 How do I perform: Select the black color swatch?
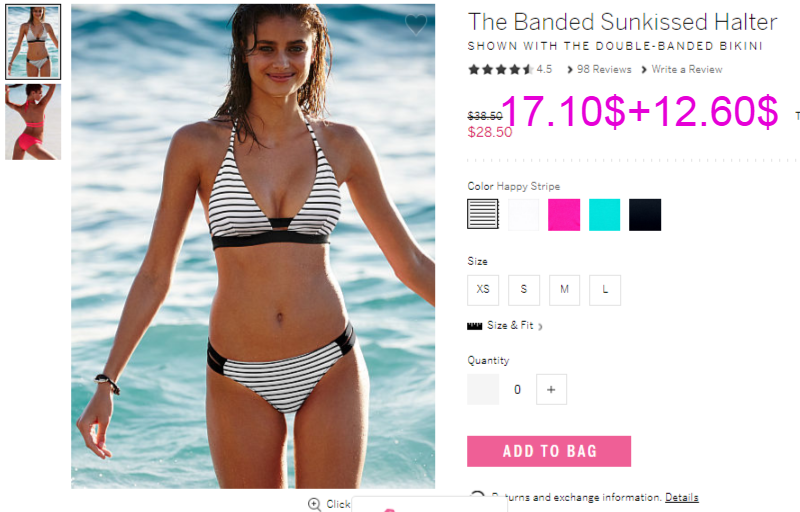coord(645,215)
